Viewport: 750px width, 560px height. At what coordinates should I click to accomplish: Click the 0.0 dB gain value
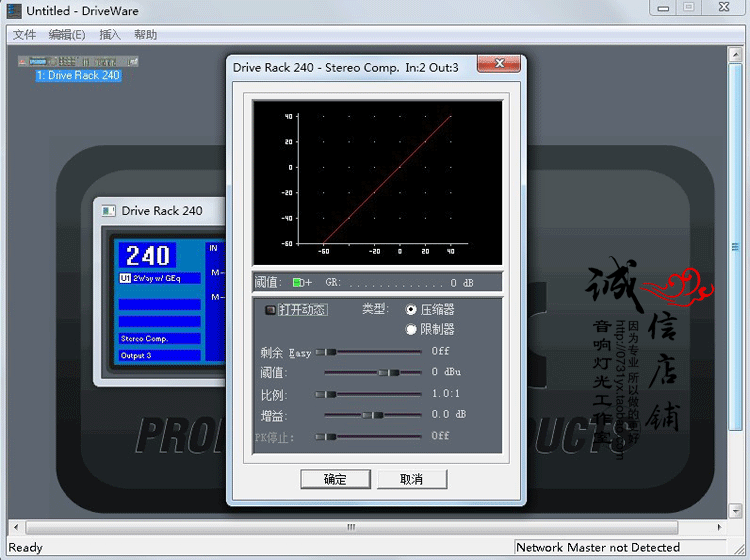(449, 414)
